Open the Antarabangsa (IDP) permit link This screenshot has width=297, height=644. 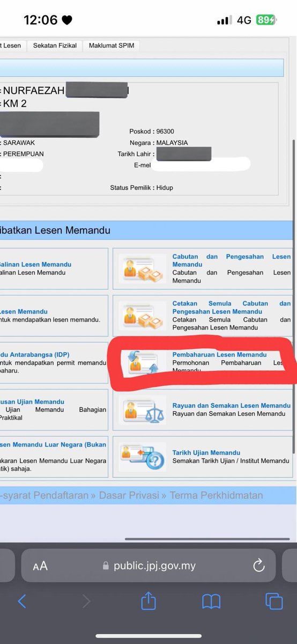pos(34,355)
